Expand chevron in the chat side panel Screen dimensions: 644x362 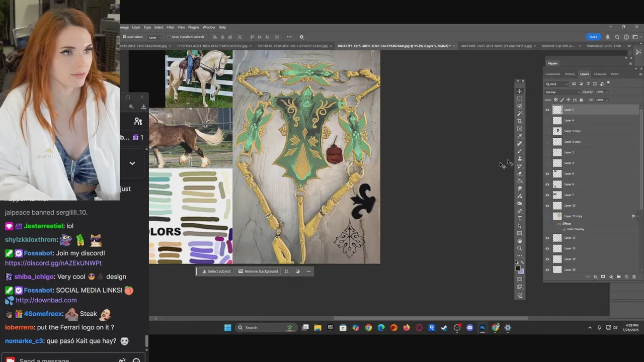pyautogui.click(x=132, y=163)
